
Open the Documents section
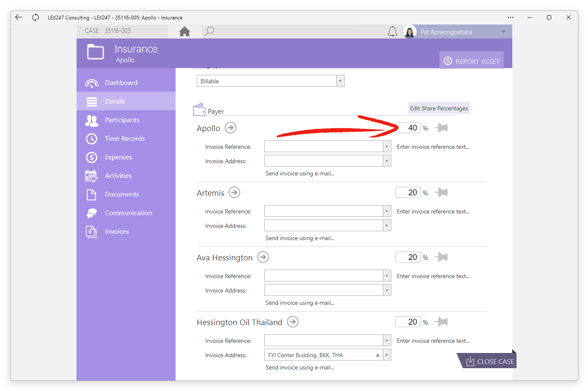click(126, 194)
